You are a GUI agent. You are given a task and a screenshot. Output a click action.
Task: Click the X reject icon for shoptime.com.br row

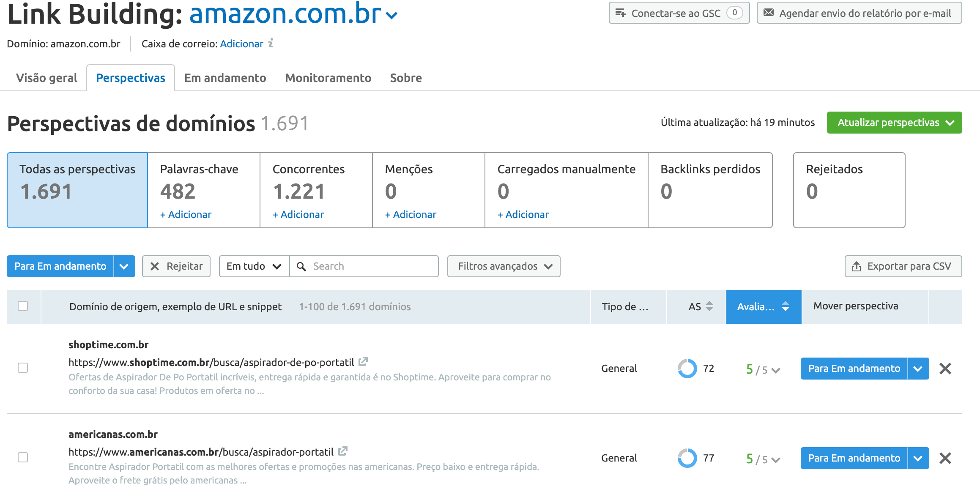point(945,369)
